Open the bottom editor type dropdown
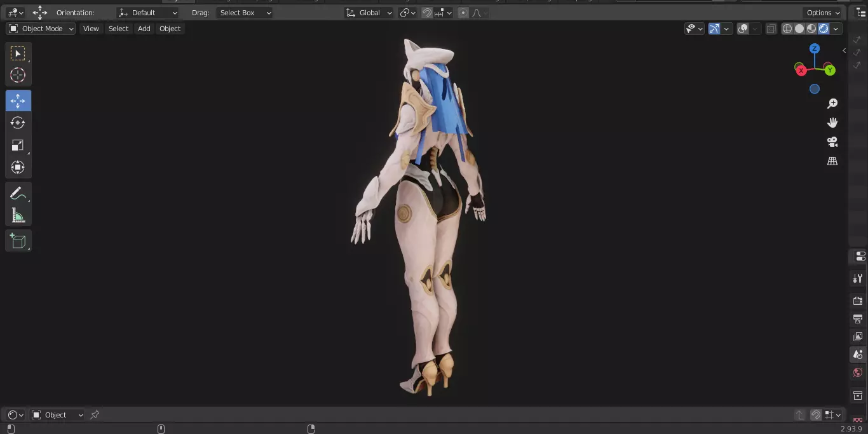Screen dimensions: 868x434 [15, 415]
